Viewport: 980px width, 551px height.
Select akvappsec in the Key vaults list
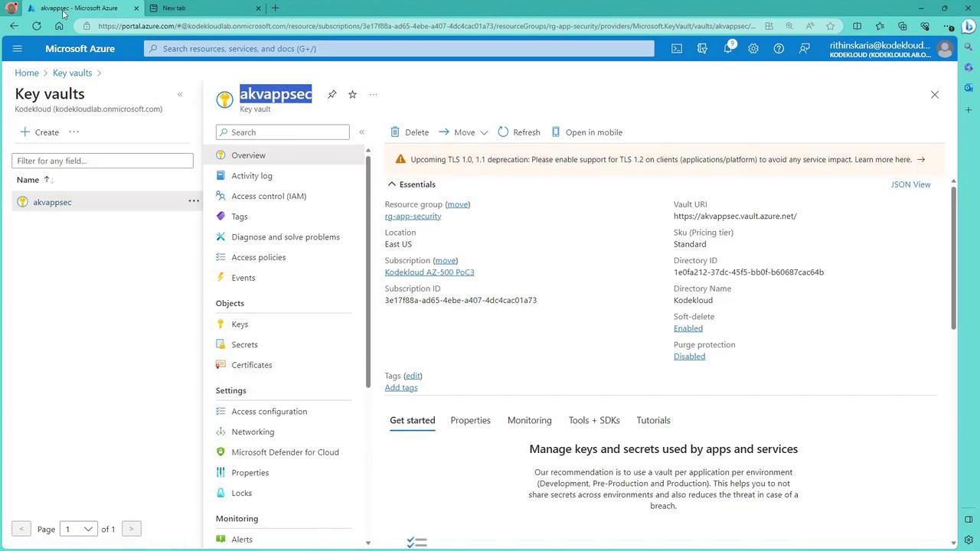(52, 202)
